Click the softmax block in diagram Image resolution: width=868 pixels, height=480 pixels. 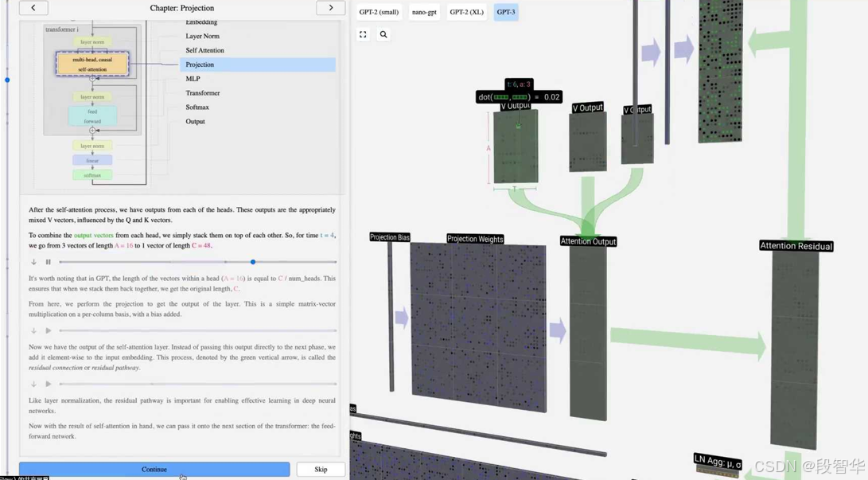tap(92, 175)
